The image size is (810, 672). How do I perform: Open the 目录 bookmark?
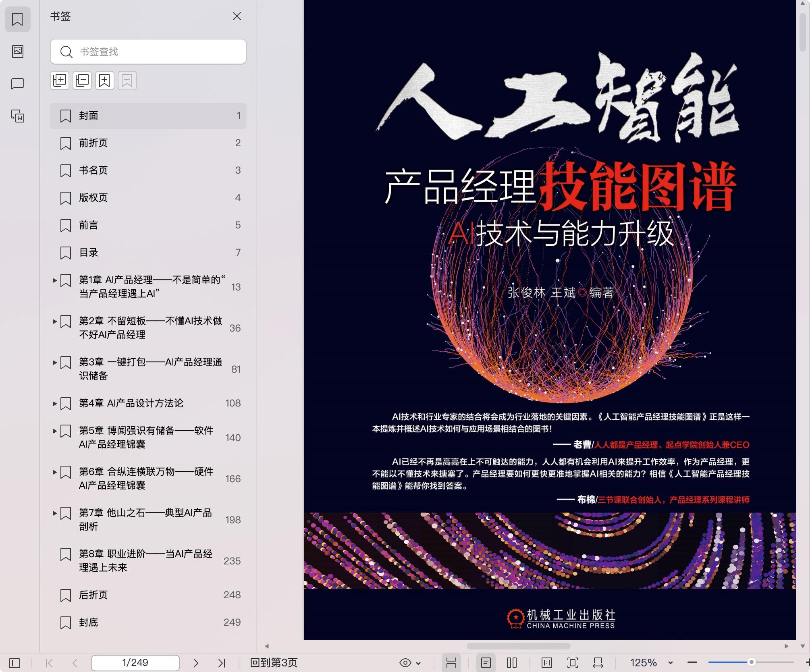point(148,253)
